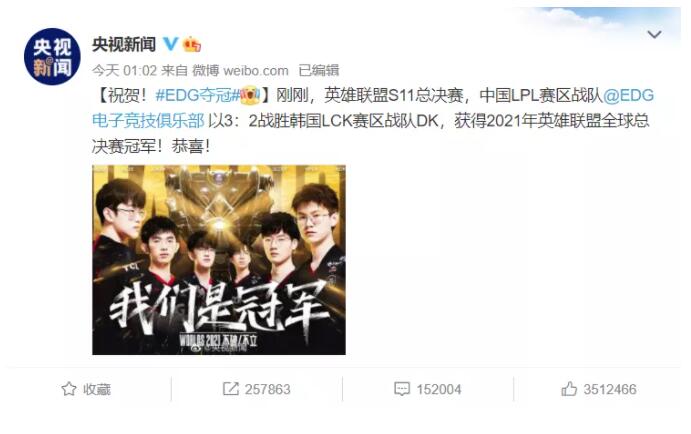Like the post with thumbs-up icon
Image resolution: width=691 pixels, height=434 pixels.
tap(569, 389)
